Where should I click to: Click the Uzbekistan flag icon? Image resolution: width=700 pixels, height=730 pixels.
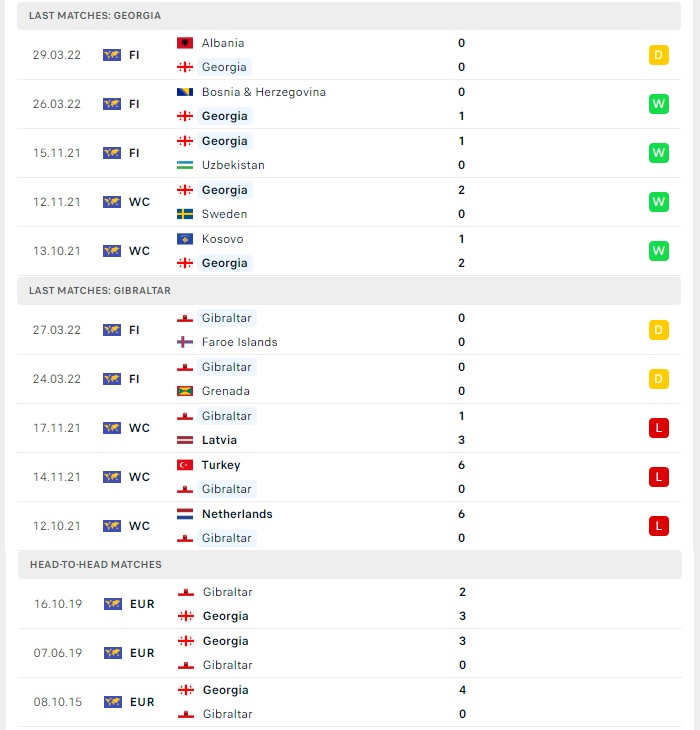[185, 165]
